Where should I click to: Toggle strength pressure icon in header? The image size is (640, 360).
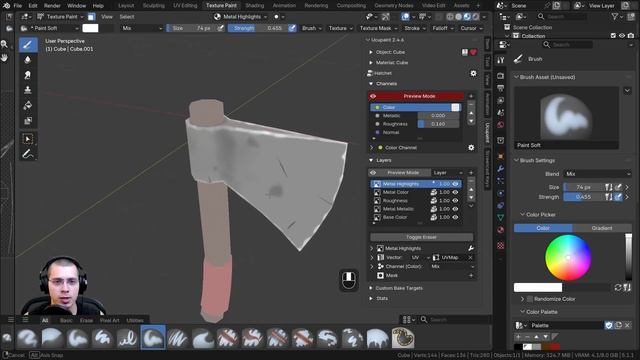coord(292,28)
